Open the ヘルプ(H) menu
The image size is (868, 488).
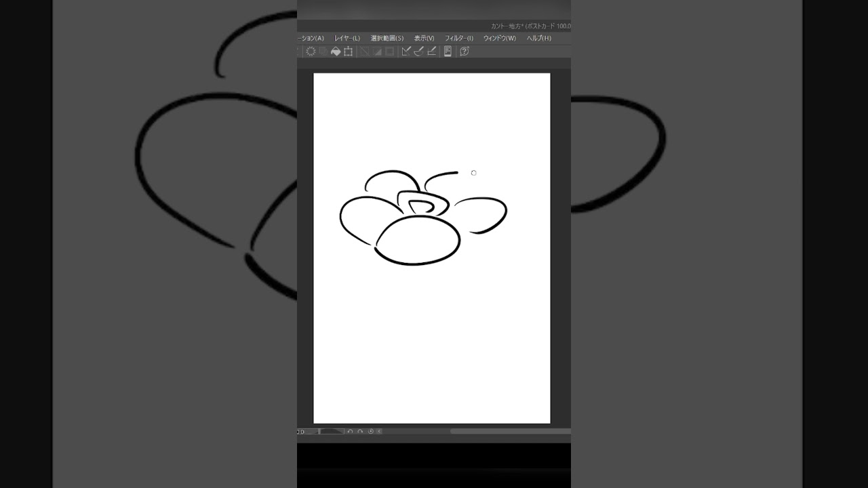(539, 39)
